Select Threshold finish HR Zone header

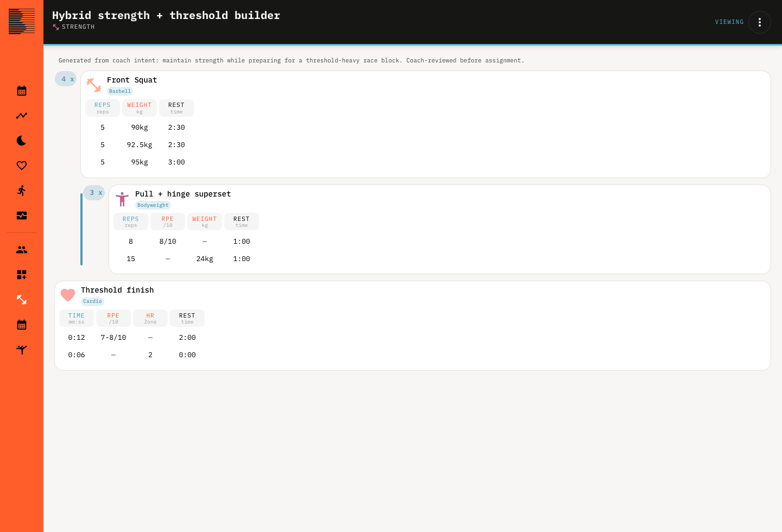point(150,318)
